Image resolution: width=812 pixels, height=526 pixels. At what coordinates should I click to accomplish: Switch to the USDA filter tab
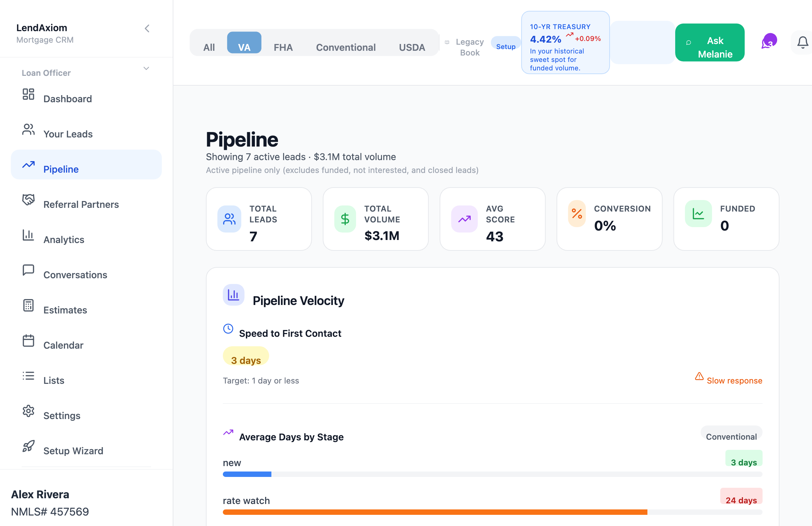[x=412, y=47]
